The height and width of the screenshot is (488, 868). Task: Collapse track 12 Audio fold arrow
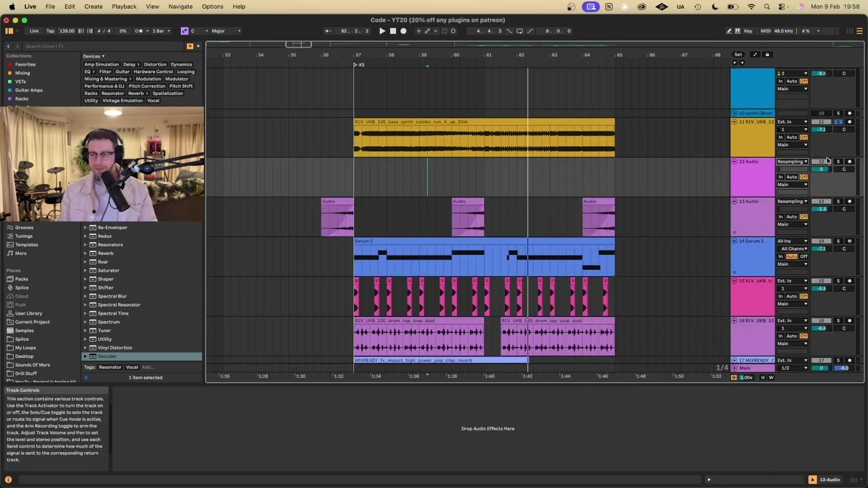tap(734, 161)
